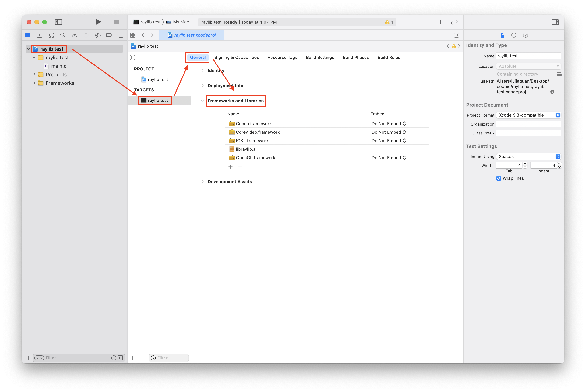Viewport: 586px width, 392px height.
Task: Increase or decrease the Tab width stepper
Action: click(x=525, y=165)
